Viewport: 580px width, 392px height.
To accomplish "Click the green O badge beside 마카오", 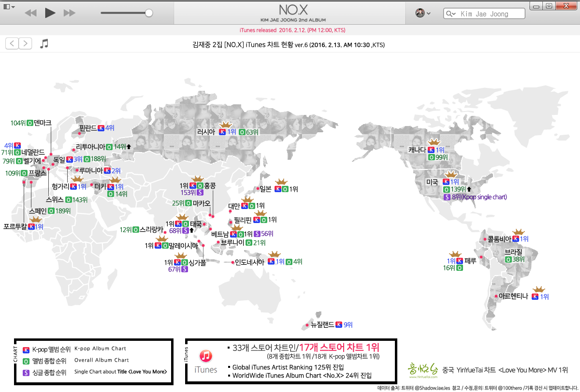I will click(188, 203).
